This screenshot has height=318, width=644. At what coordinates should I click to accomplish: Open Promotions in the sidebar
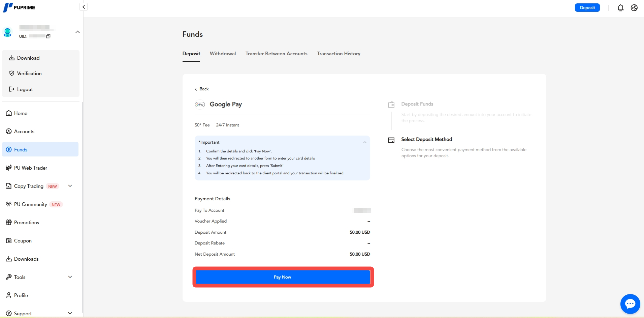coord(40,223)
